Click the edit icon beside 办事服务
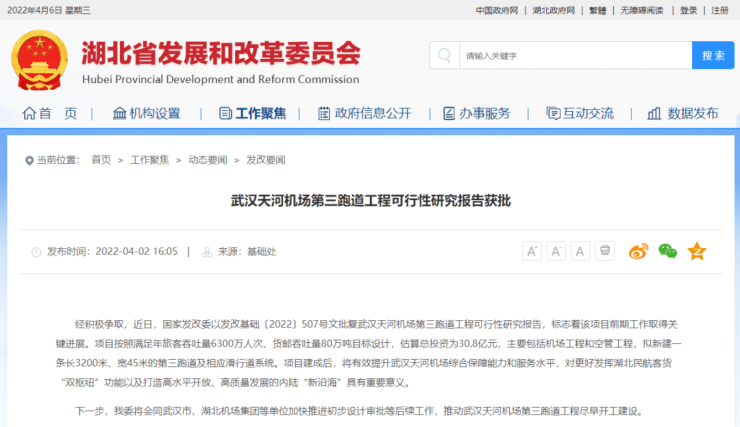 pos(449,113)
